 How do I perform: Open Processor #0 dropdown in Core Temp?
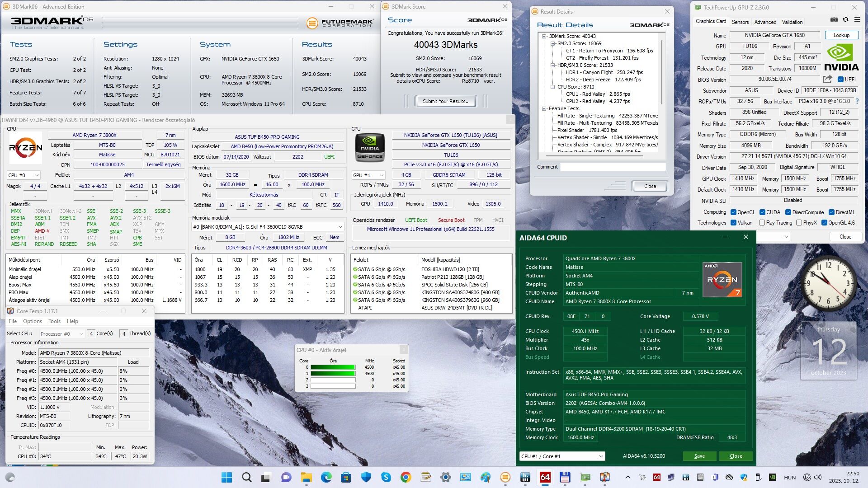pos(62,334)
